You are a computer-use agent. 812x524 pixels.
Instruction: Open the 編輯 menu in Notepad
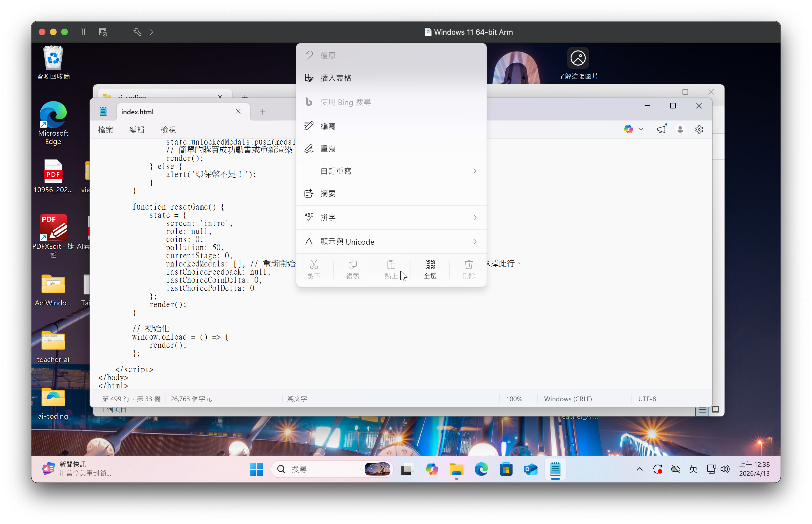click(x=137, y=130)
